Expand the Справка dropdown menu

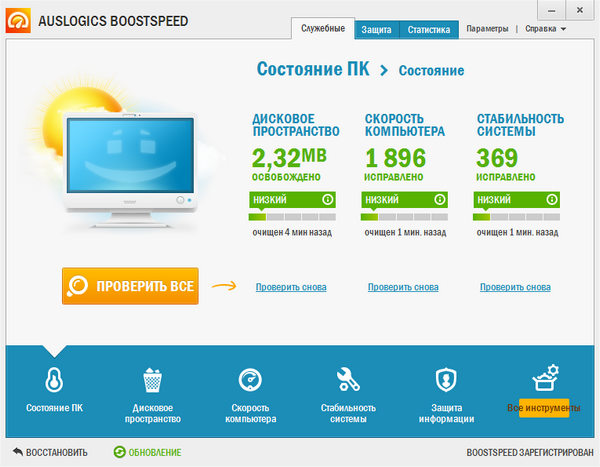click(x=548, y=30)
